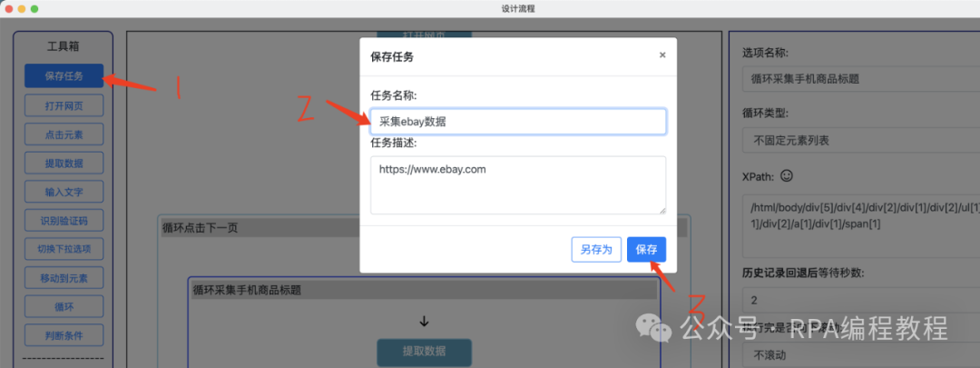Click the XPath text area
This screenshot has width=980, height=368.
click(860, 226)
